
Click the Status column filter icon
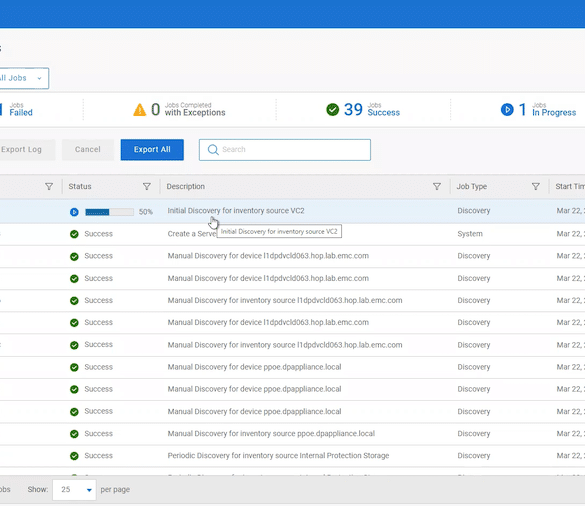pos(147,187)
